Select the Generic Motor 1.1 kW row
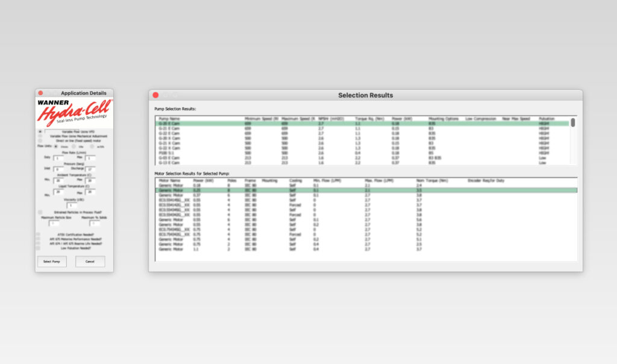617x364 pixels. (x=366, y=249)
